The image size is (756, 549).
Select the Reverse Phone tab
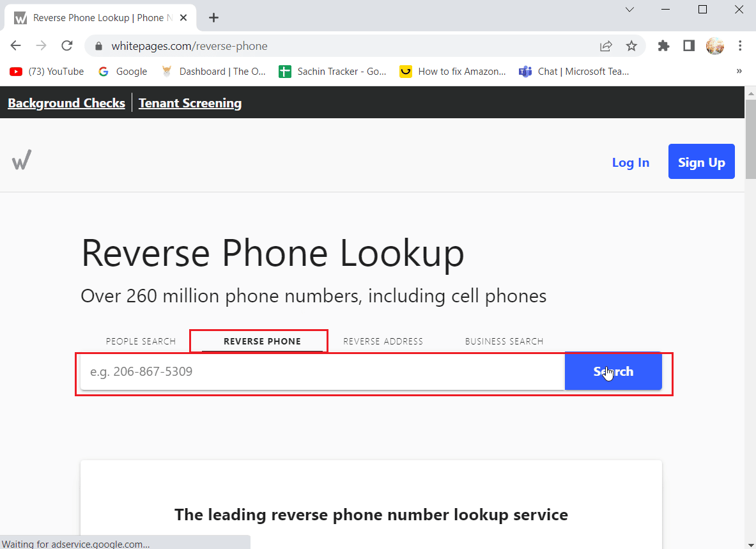pos(262,341)
